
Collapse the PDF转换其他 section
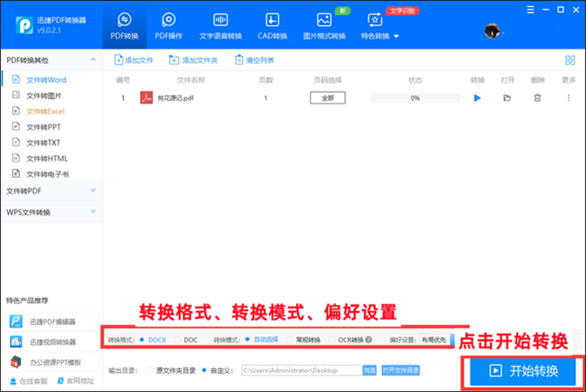point(93,60)
